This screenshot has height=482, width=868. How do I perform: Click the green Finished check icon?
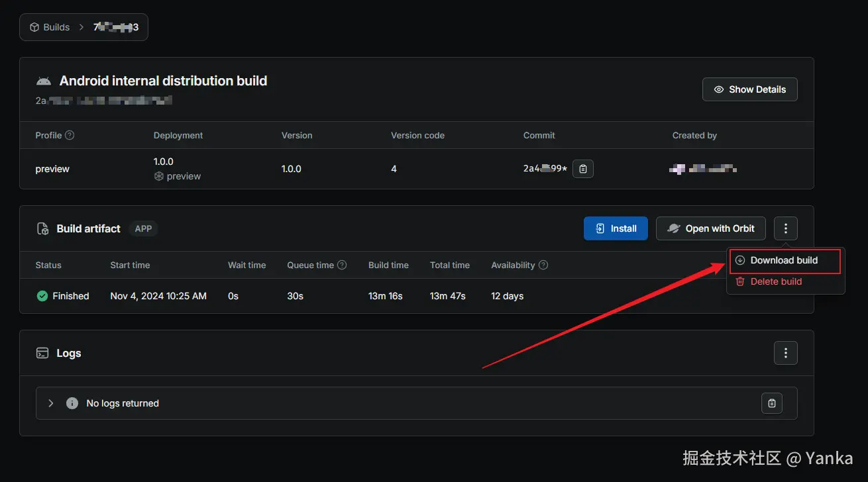pos(42,296)
